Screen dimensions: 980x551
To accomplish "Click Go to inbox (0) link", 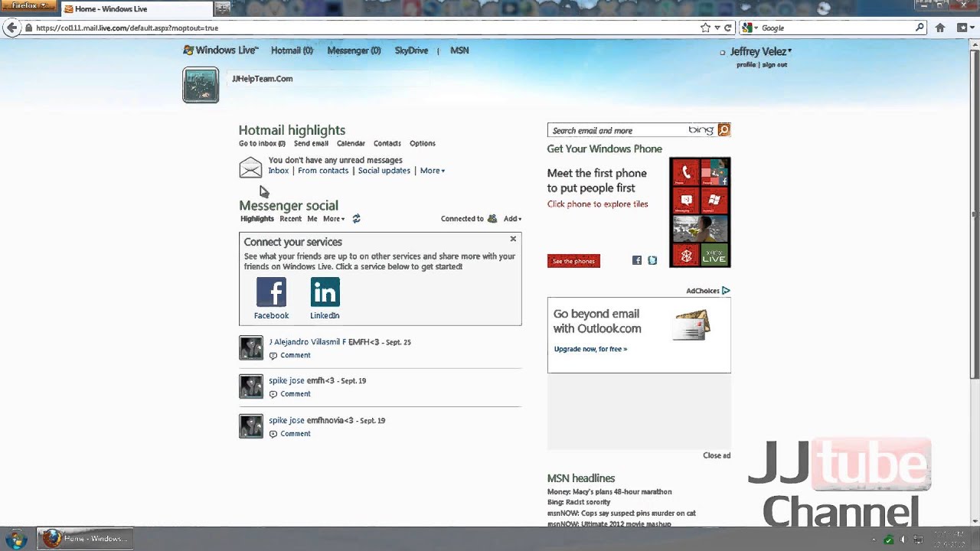I will pos(262,144).
